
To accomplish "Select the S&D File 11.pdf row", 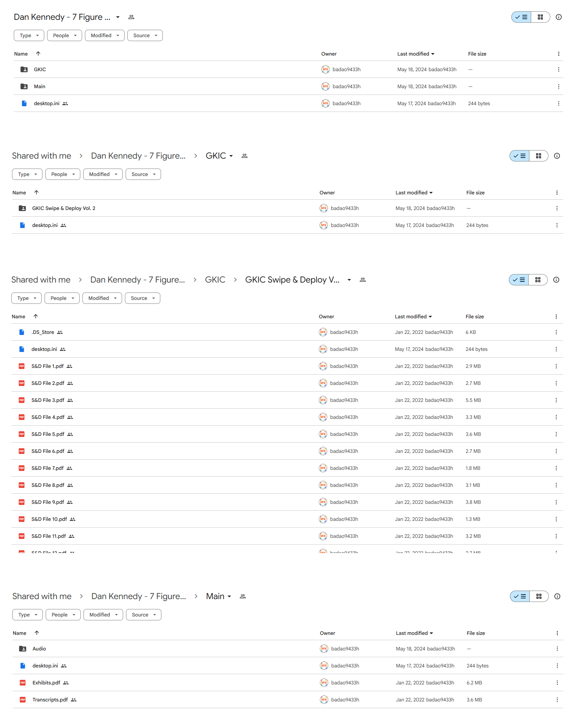I will [287, 536].
